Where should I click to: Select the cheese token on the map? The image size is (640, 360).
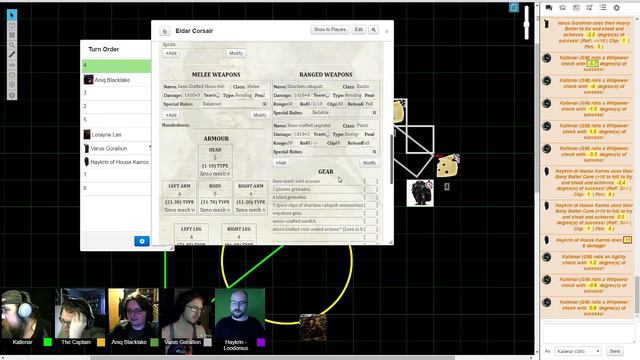pos(447,165)
